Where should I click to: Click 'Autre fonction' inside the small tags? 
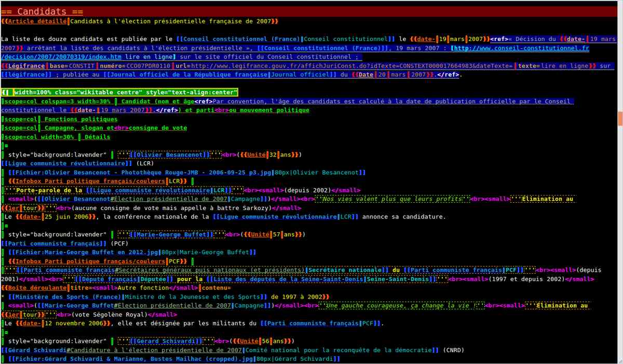(x=143, y=288)
